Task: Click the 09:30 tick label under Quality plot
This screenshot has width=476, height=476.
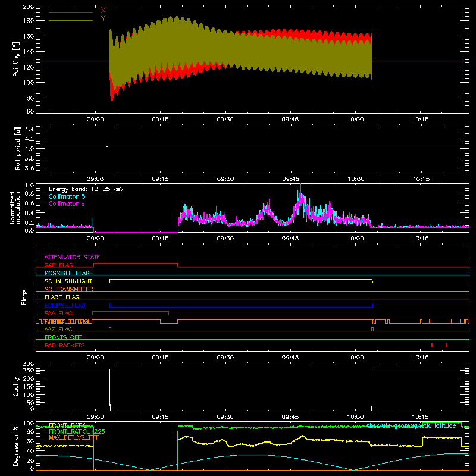Action: tap(226, 417)
